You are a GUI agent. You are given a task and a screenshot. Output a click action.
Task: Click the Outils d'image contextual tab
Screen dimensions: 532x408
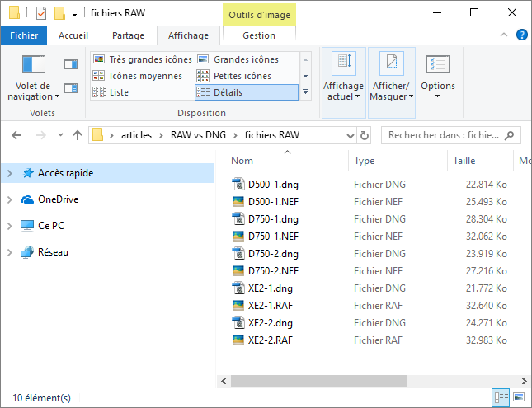tap(259, 15)
